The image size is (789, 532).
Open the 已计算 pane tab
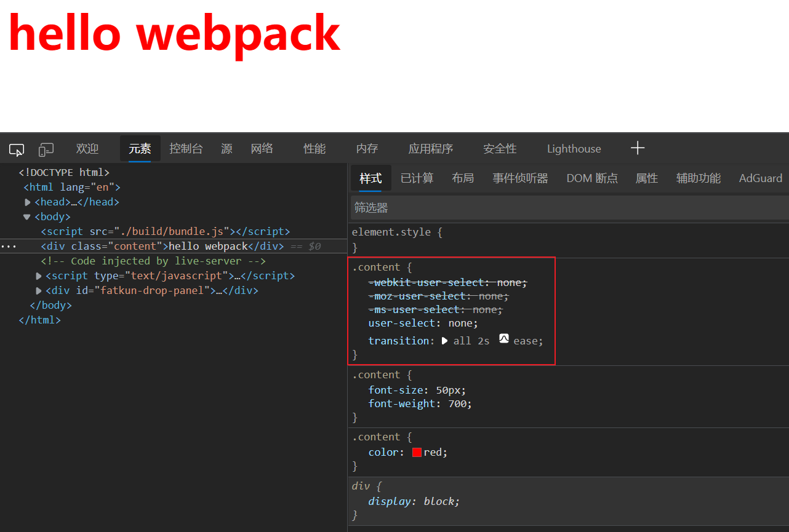[417, 178]
